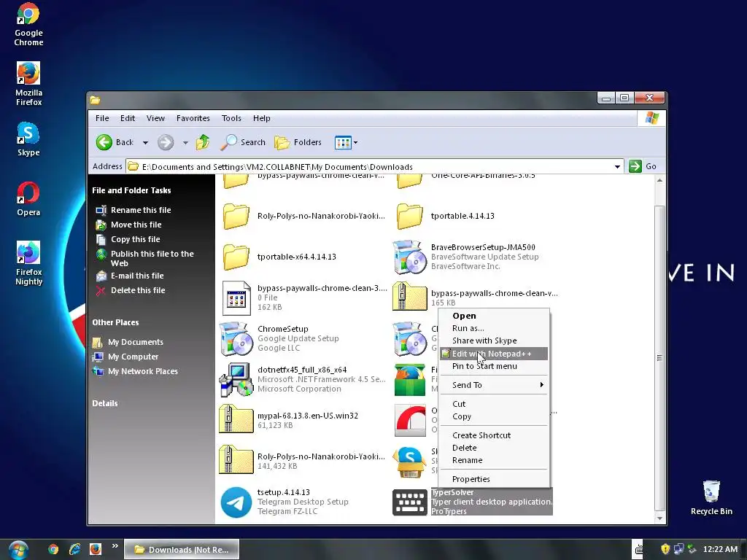
Task: Open Skype desktop shortcut
Action: pyautogui.click(x=28, y=139)
